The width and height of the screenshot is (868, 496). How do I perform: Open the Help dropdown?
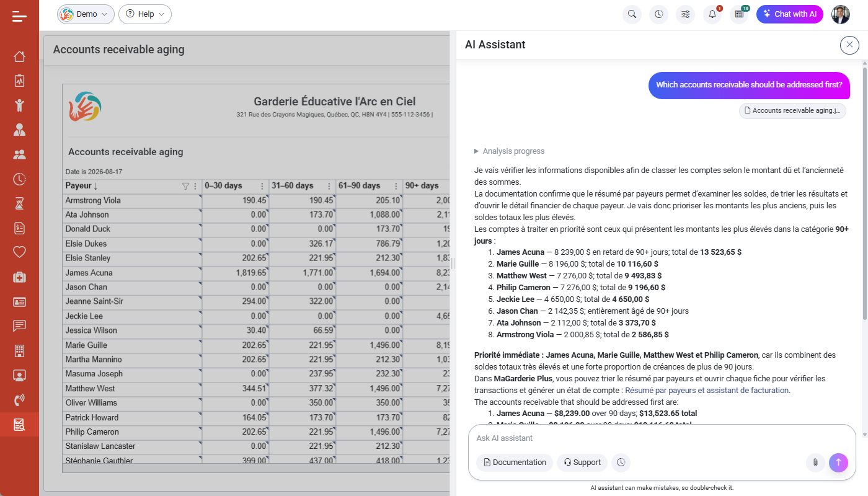click(145, 14)
